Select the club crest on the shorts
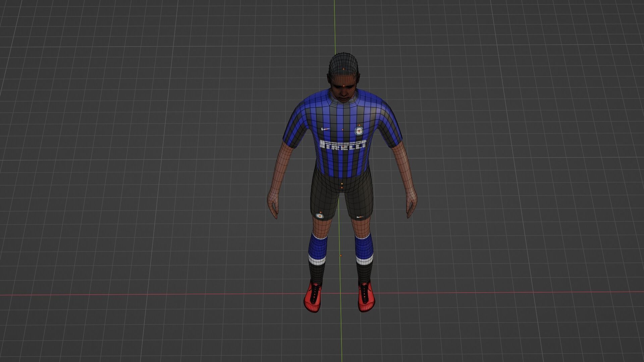644x362 pixels. tap(320, 216)
